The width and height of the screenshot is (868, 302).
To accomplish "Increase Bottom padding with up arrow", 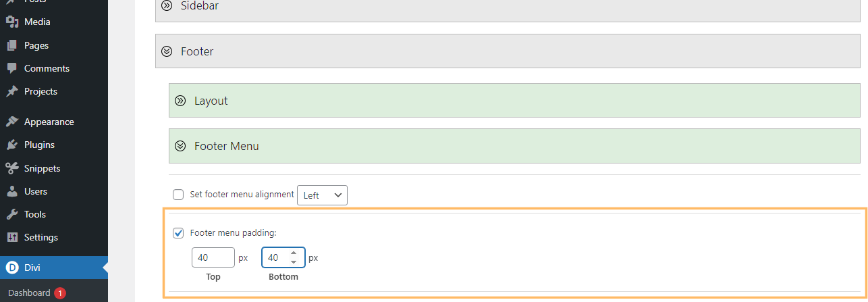I will (293, 253).
